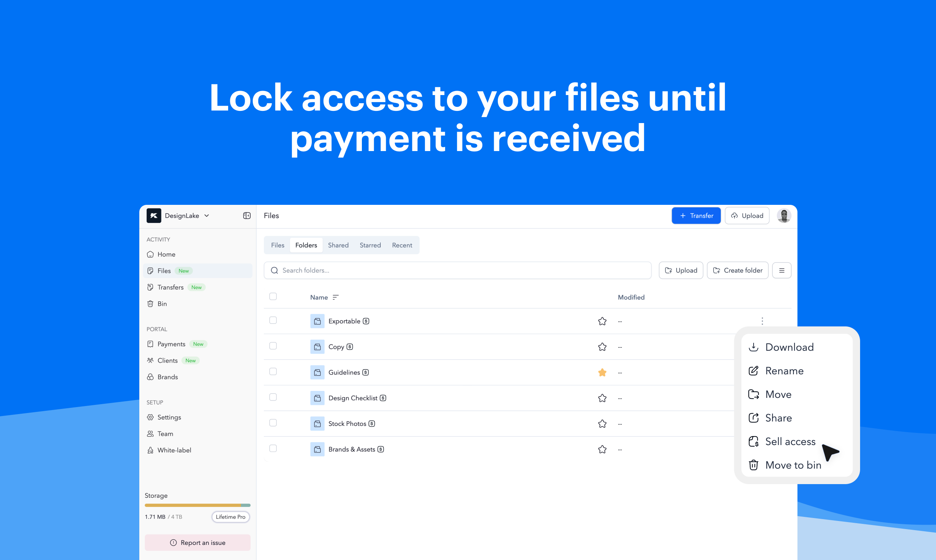Star the Stock Photos folder
This screenshot has width=936, height=560.
[602, 424]
